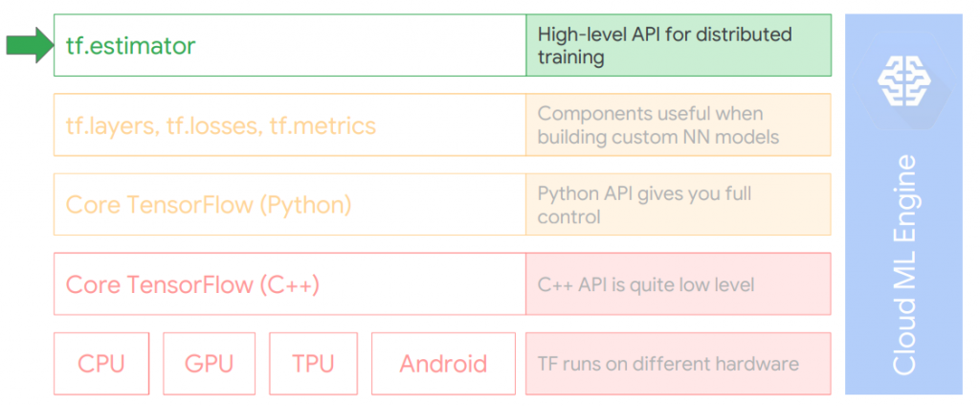Screen dimensions: 980x406
Task: Click the blue Cloud ML Engine sidebar panel
Action: (903, 205)
